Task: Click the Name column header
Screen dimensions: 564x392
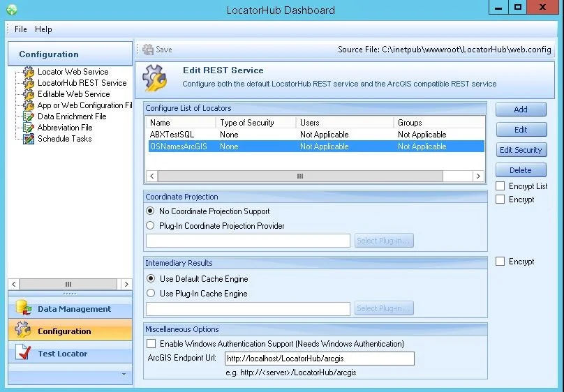Action: click(x=181, y=123)
